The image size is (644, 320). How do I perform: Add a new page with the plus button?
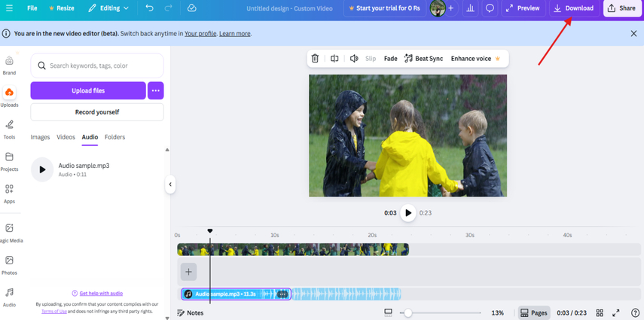(x=188, y=272)
